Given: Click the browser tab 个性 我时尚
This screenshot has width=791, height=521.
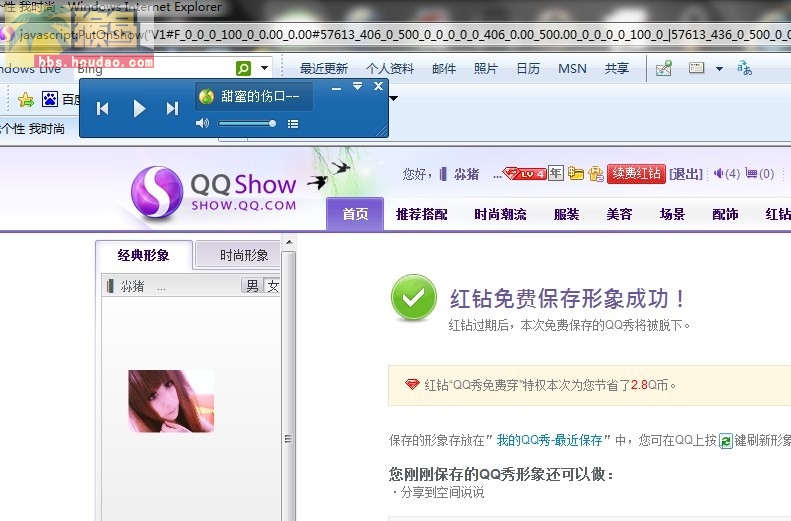Looking at the screenshot, I should (33, 129).
